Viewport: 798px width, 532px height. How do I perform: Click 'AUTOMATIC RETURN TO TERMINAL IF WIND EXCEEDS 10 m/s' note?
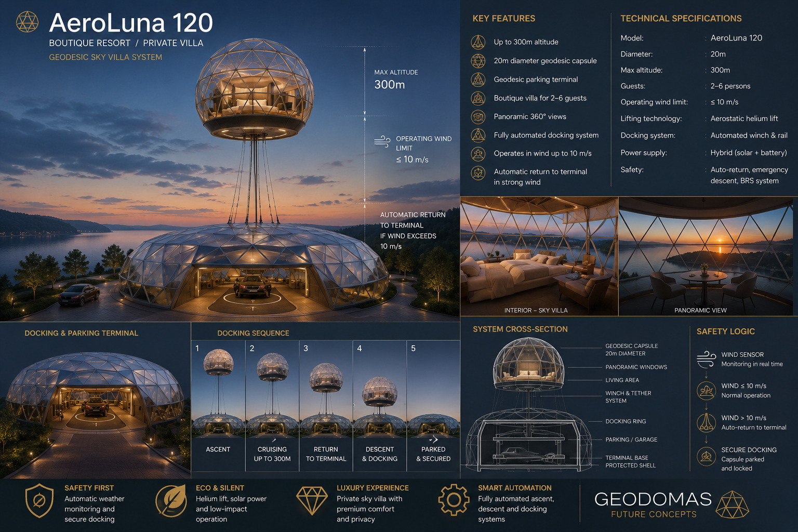pos(413,230)
